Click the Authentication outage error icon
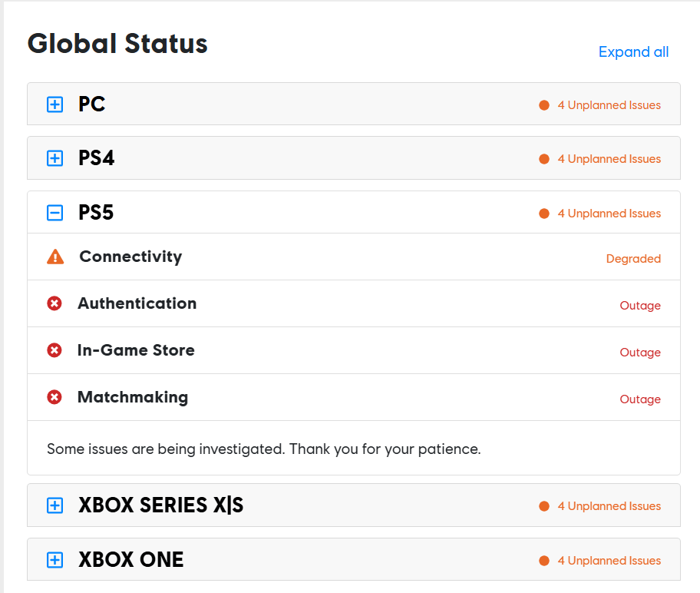Image resolution: width=700 pixels, height=593 pixels. [x=54, y=303]
